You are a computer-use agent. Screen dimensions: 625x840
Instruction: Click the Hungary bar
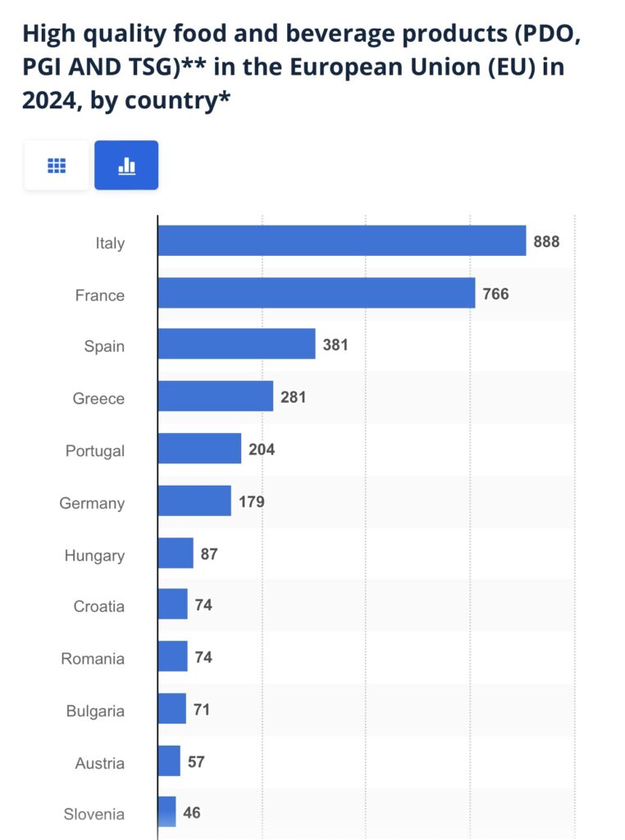coord(176,554)
